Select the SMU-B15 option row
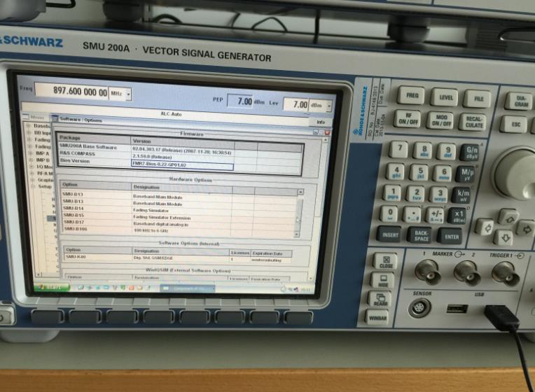 click(x=179, y=216)
